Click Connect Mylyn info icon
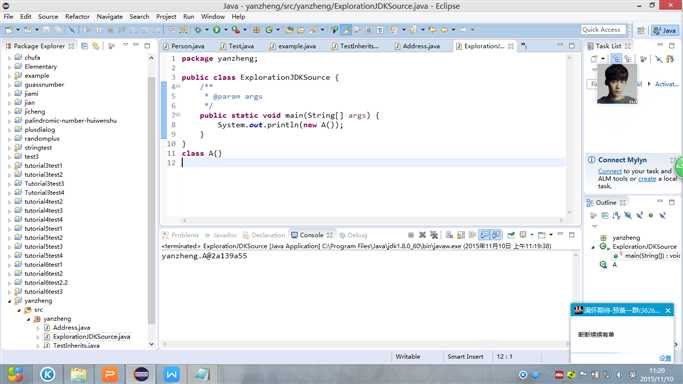 coord(591,160)
